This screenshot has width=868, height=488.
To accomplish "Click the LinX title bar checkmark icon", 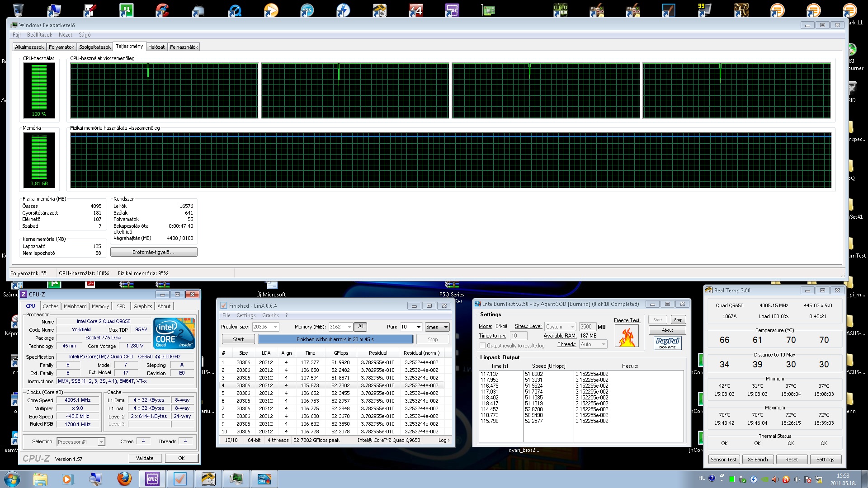I will pos(223,306).
